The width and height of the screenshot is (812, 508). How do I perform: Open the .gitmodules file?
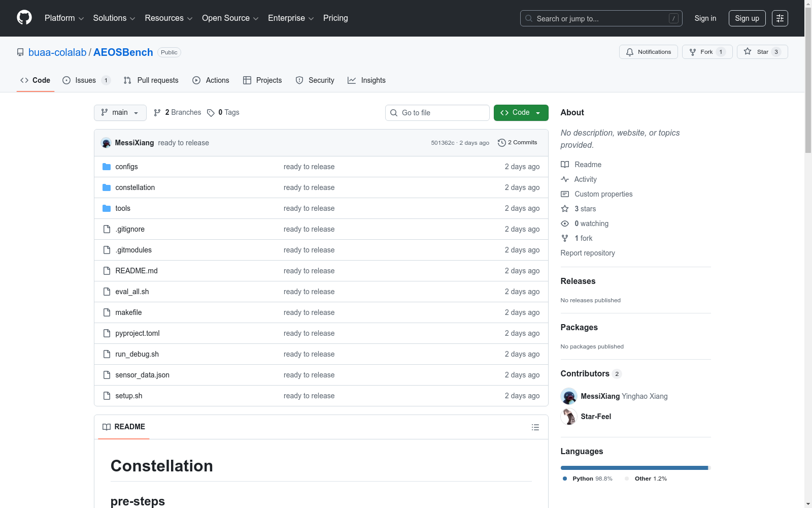133,250
